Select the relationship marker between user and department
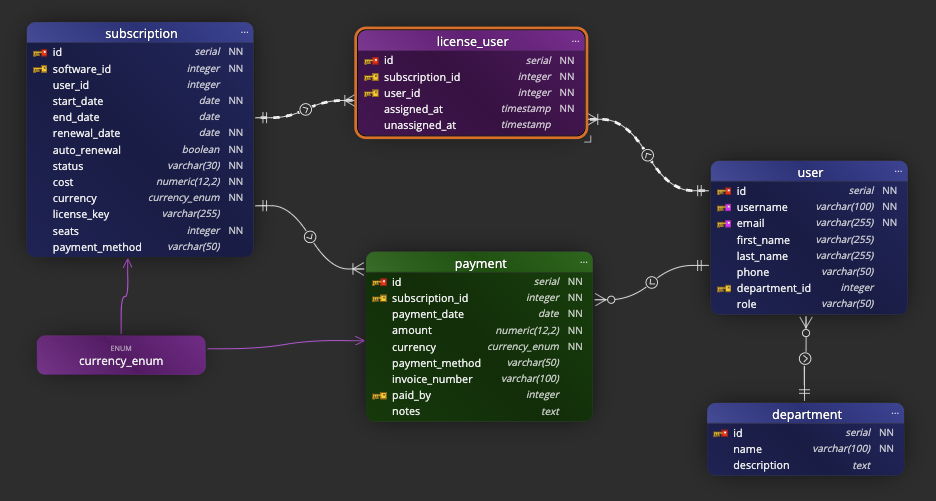This screenshot has height=501, width=936. pyautogui.click(x=805, y=358)
